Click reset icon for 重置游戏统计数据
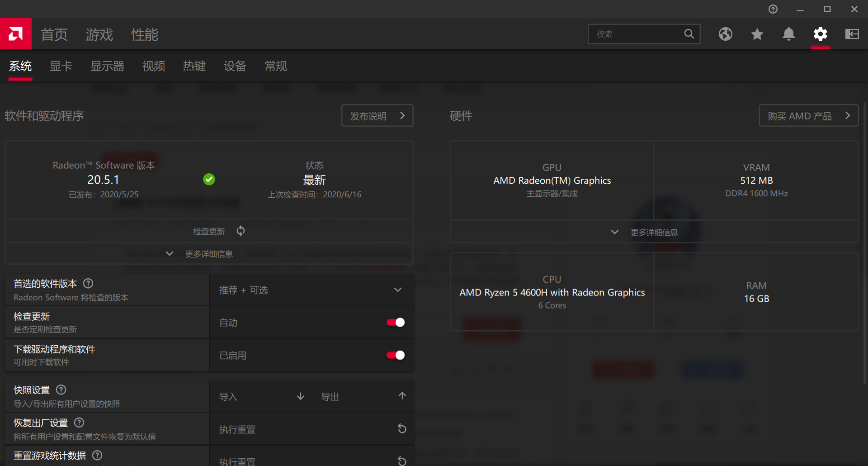The height and width of the screenshot is (466, 868). pos(402,461)
